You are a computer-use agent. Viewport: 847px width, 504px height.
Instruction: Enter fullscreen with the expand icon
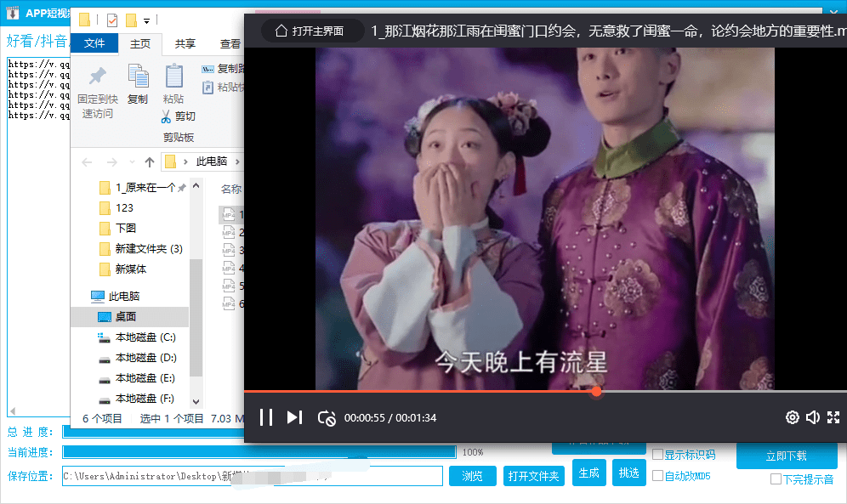pos(833,417)
